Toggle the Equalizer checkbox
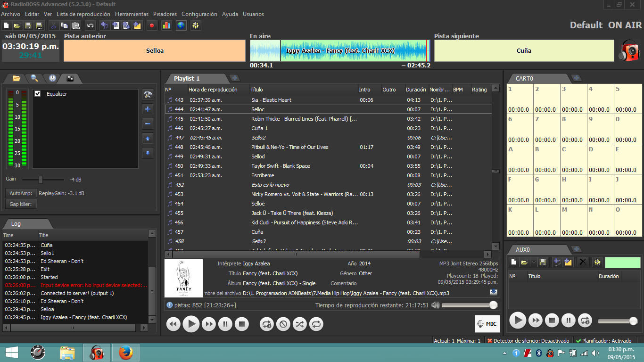This screenshot has height=362, width=644. point(38,94)
